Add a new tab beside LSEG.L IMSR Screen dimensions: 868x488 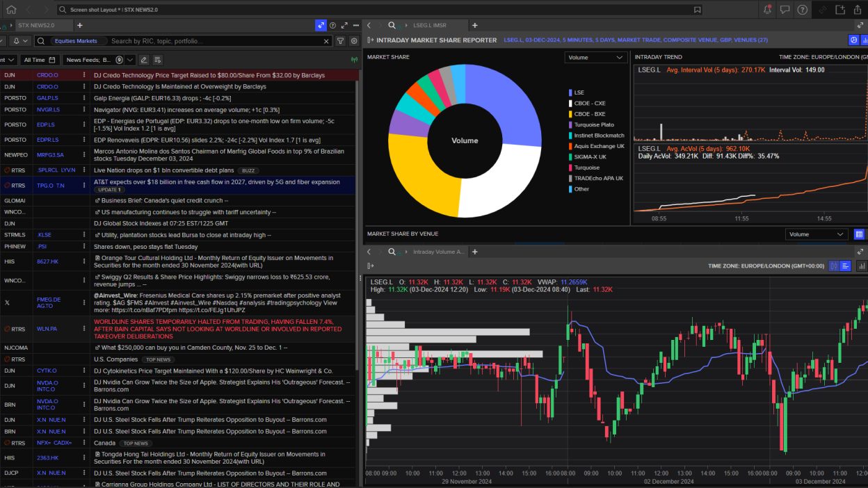[475, 25]
